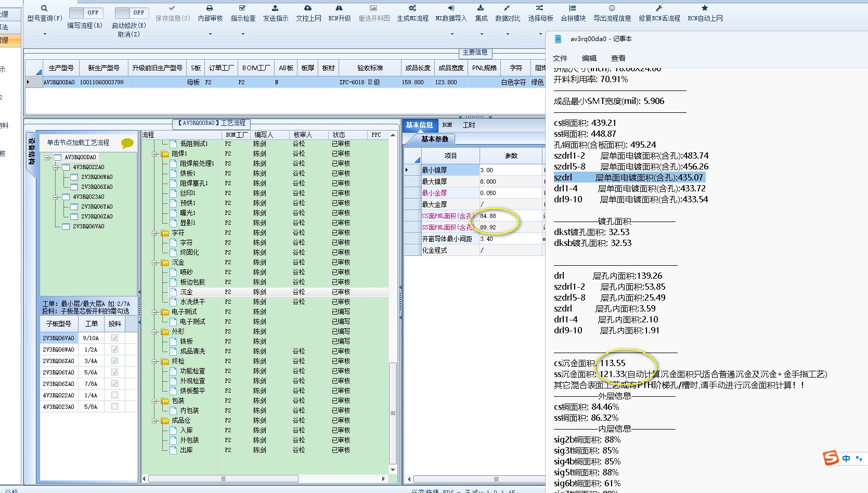The height and width of the screenshot is (493, 868).
Task: Toggle 投料 checkbox for 2V3RQ06WA0 1/2A
Action: click(x=114, y=349)
